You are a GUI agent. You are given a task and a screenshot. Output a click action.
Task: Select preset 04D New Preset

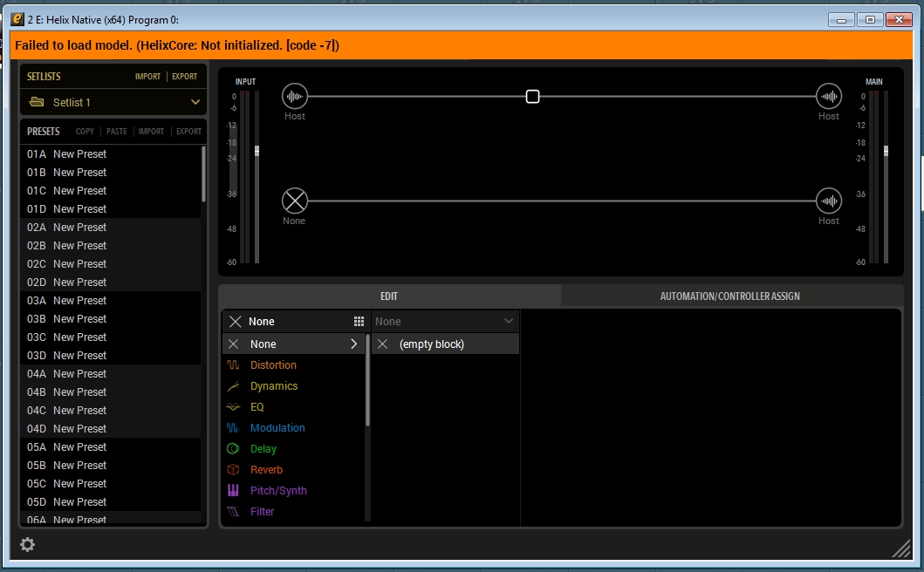(x=111, y=428)
